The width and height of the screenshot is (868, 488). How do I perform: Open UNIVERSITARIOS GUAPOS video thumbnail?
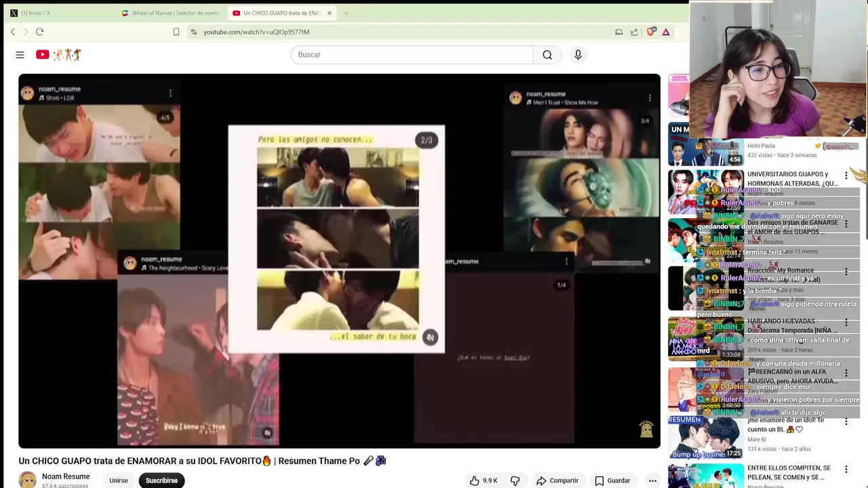click(x=705, y=192)
